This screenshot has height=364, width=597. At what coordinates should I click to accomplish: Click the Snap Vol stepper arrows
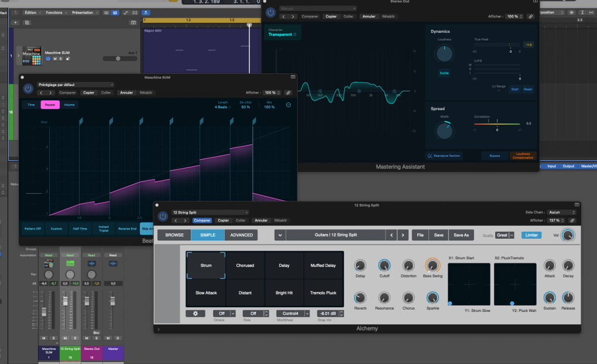click(342, 313)
